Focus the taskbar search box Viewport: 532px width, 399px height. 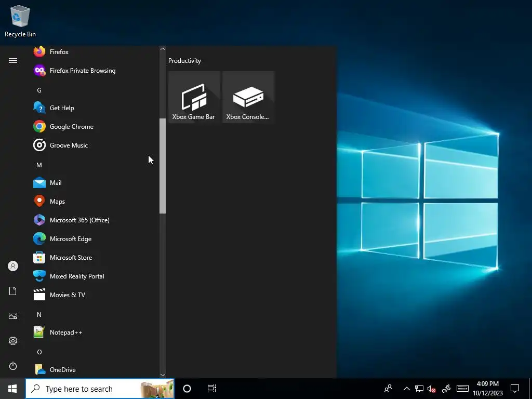tap(100, 389)
